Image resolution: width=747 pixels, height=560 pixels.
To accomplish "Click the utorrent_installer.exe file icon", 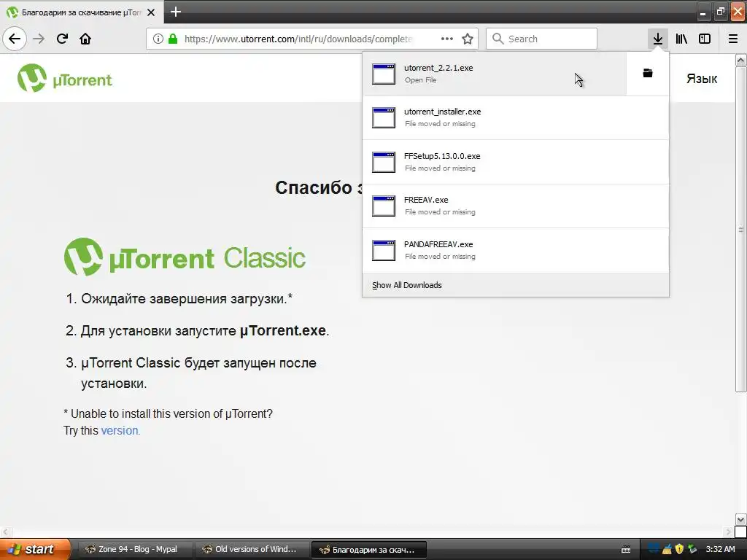I will pos(384,117).
